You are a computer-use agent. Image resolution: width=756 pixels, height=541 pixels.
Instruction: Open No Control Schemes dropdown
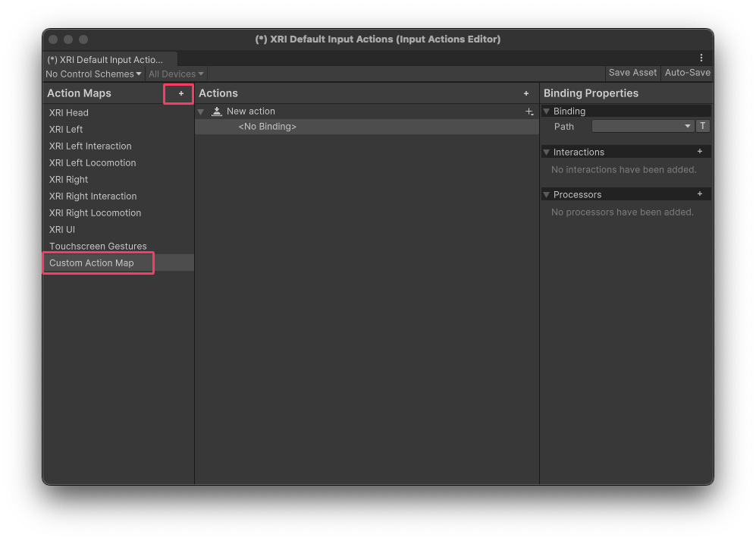[x=93, y=74]
